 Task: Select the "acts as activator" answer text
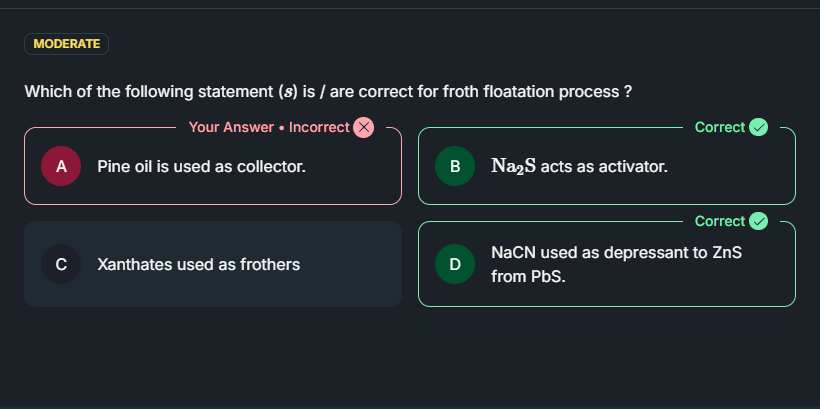[x=604, y=166]
